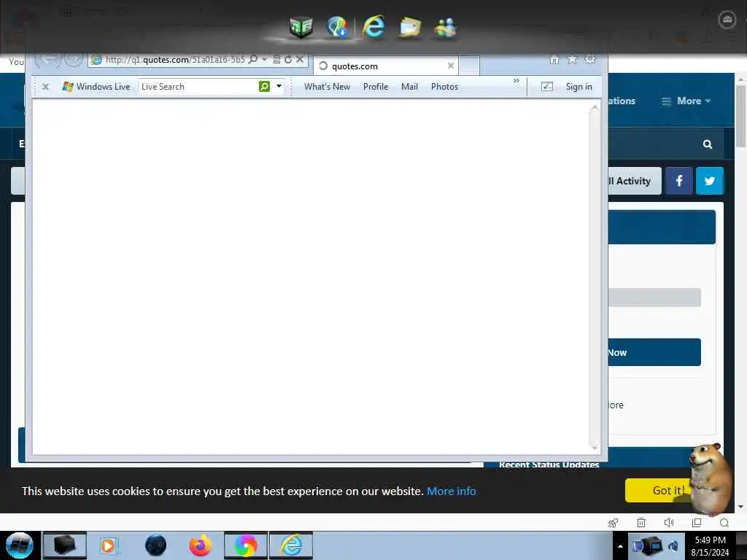
Task: Open Mail in Windows Live toolbar
Action: tap(410, 87)
